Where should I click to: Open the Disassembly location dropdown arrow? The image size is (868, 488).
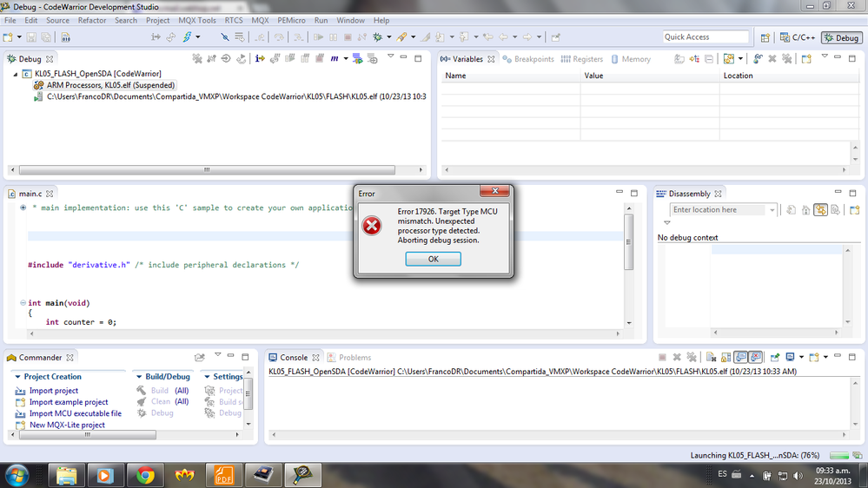coord(772,209)
